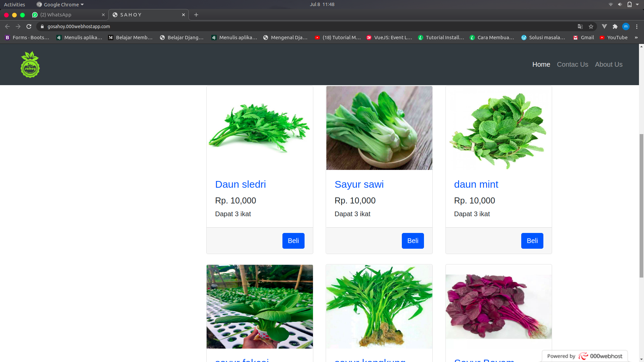The image size is (644, 362).
Task: Open the Gmail bookmark
Action: tap(584, 38)
